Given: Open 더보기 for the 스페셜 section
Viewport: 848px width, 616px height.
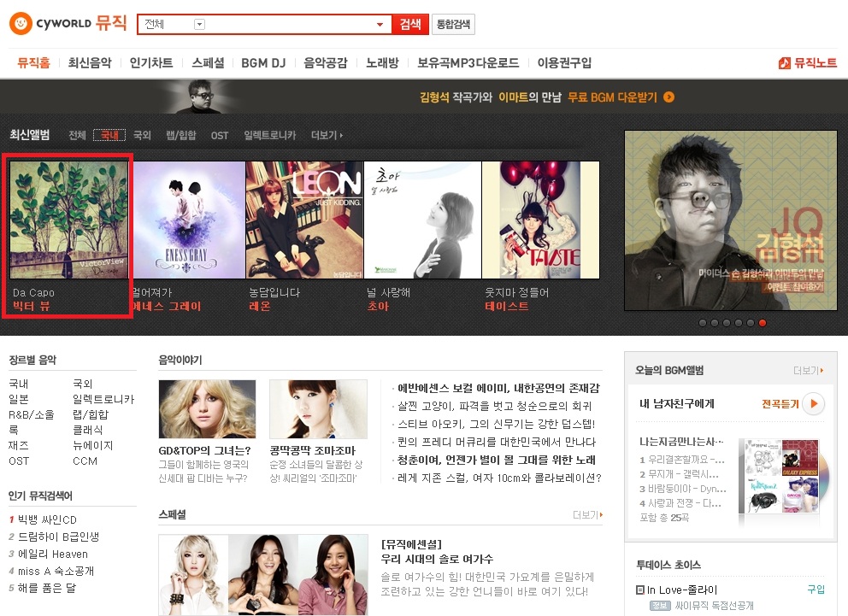Looking at the screenshot, I should (588, 515).
